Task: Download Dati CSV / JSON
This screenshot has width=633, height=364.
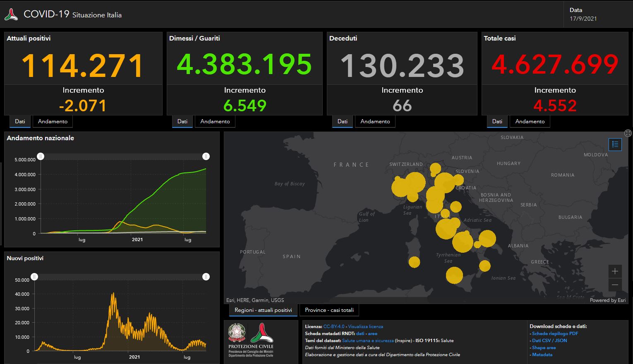Action: tap(549, 340)
